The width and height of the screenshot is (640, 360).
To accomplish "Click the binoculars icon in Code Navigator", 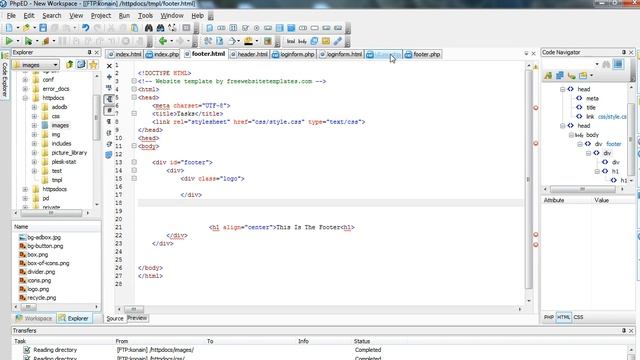I will (x=607, y=64).
